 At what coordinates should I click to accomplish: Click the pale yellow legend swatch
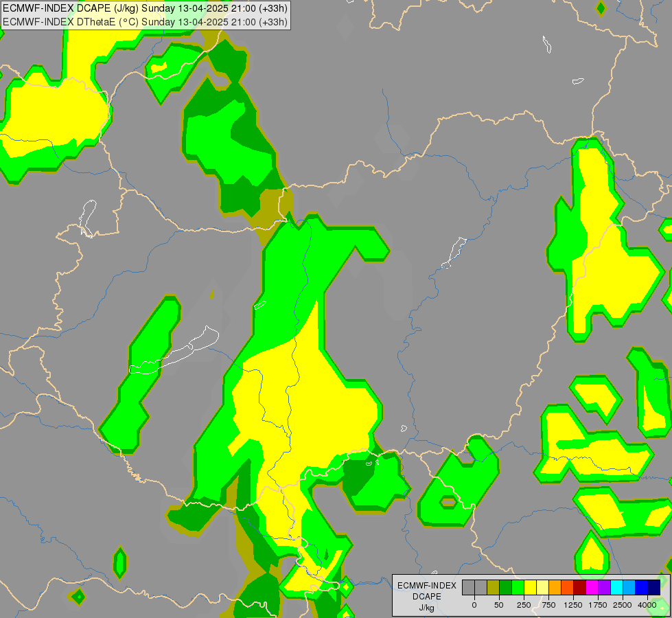542,587
